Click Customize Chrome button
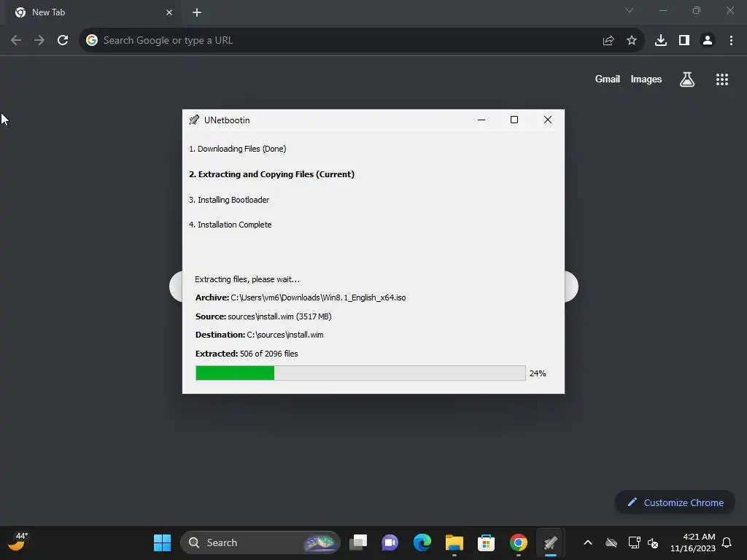This screenshot has width=747, height=560. point(675,502)
